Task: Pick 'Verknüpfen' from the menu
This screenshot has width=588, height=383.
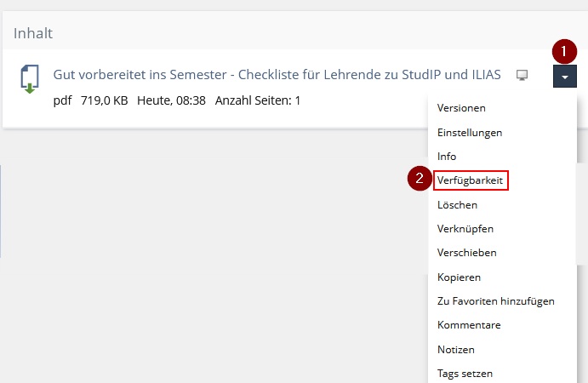Action: tap(465, 229)
